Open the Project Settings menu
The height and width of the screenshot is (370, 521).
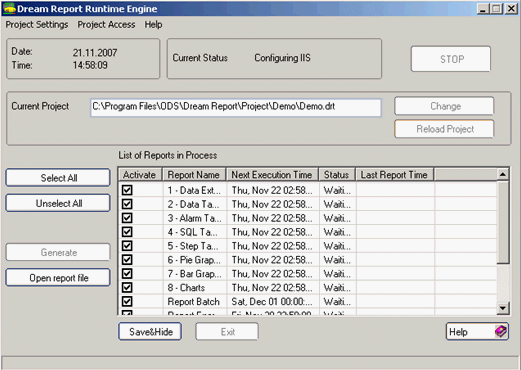[x=37, y=25]
